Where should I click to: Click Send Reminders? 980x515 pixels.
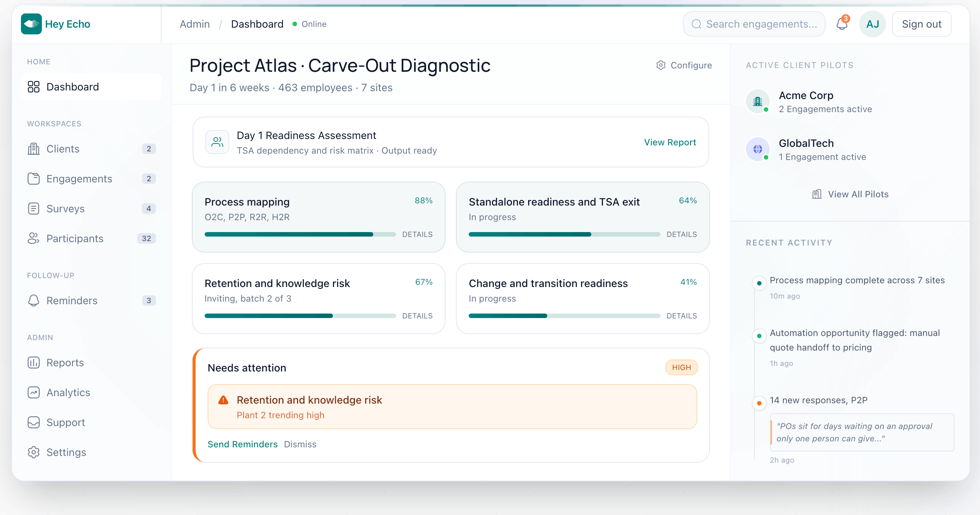242,444
